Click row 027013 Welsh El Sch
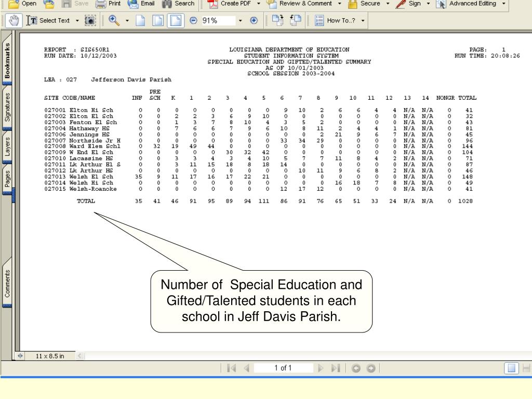This screenshot has height=399, width=532. coord(258,177)
